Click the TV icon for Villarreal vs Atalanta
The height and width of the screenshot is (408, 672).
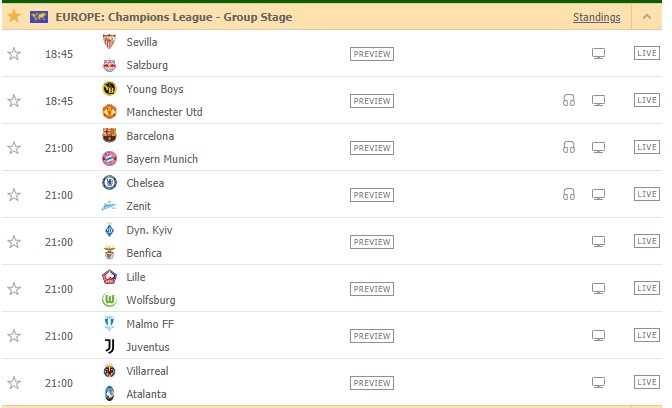point(598,383)
